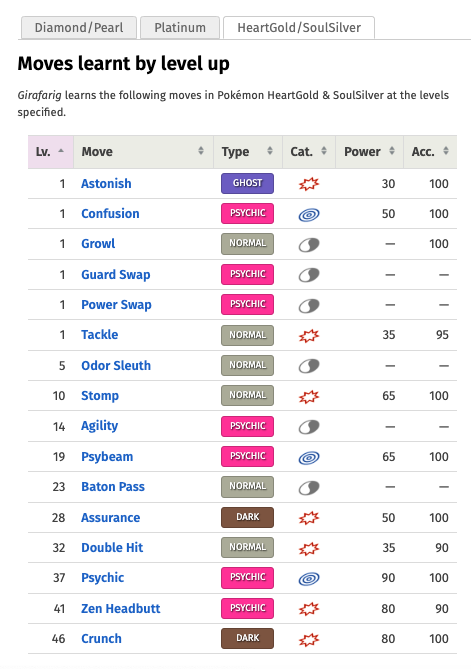
Task: Sort table by Power column
Action: 369,152
